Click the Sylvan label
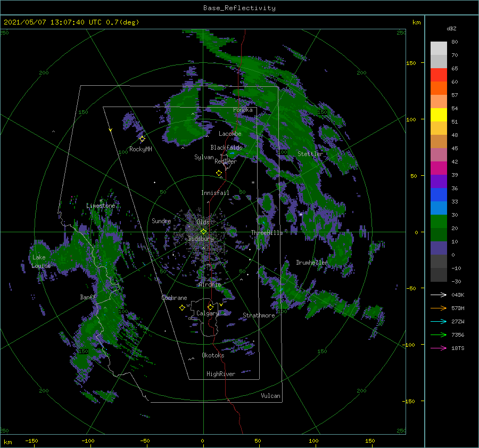This screenshot has width=479, height=448. coord(204,157)
